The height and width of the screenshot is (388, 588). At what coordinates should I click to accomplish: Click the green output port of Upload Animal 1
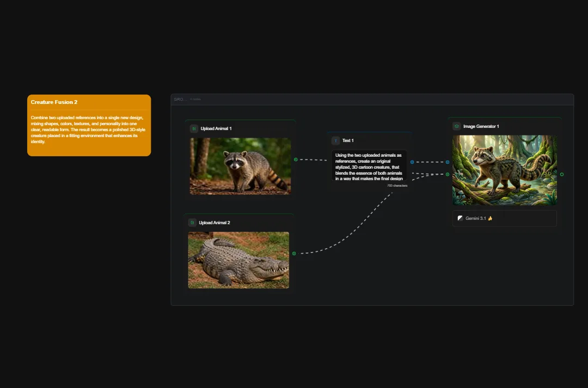[x=295, y=160]
